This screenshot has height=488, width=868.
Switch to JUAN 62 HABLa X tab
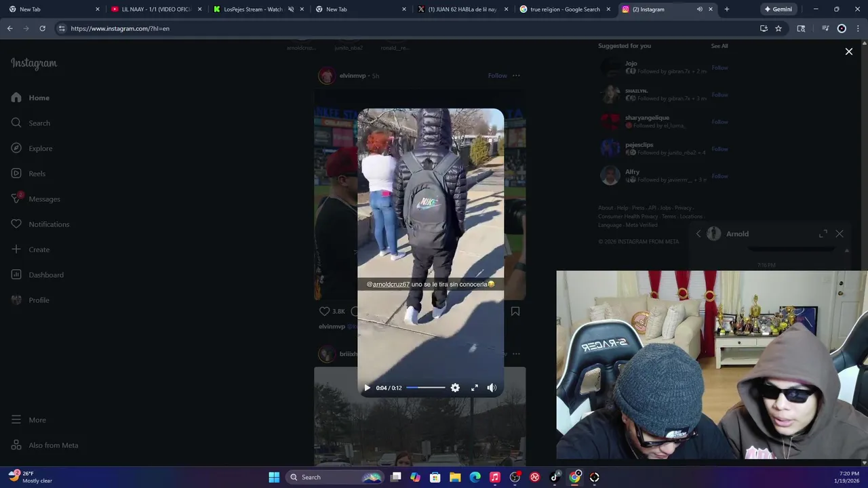point(462,9)
